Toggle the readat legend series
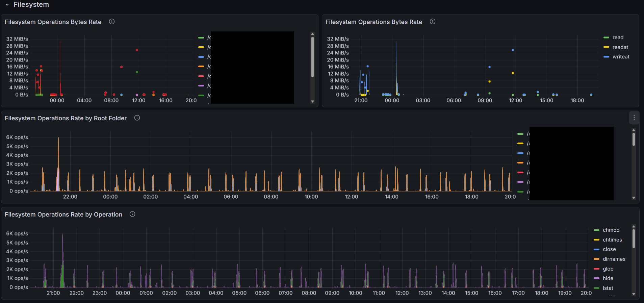Image resolution: width=644 pixels, height=303 pixels. pos(620,47)
